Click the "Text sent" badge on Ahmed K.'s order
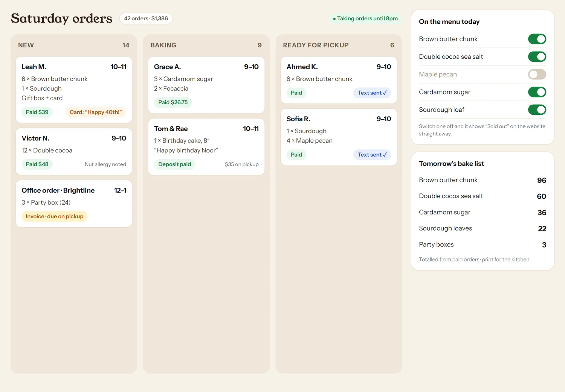This screenshot has width=565, height=392. coord(372,93)
